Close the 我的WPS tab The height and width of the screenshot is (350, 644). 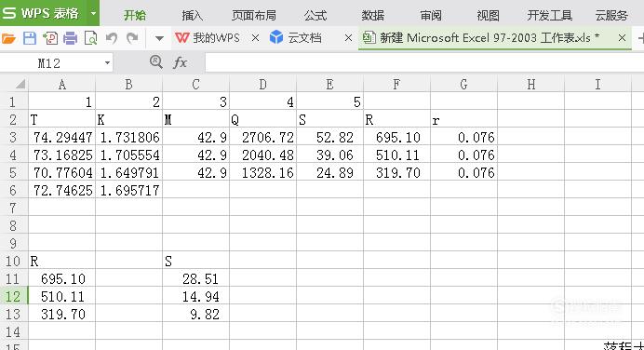255,38
